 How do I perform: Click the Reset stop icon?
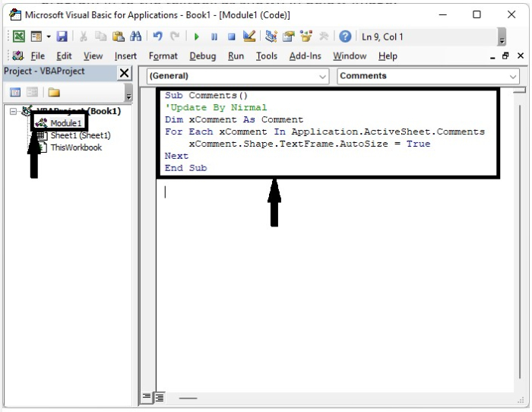(232, 36)
